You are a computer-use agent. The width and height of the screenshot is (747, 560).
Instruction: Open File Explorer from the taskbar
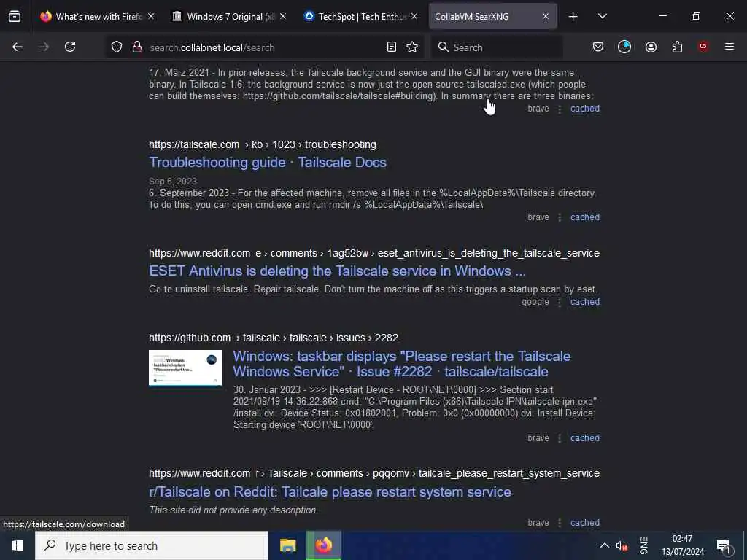287,545
